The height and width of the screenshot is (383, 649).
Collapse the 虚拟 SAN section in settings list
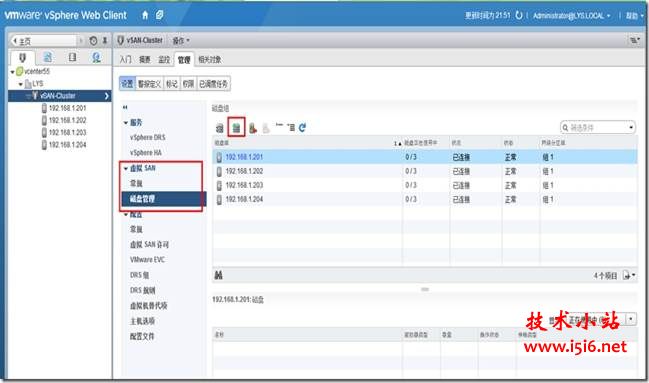pyautogui.click(x=126, y=169)
